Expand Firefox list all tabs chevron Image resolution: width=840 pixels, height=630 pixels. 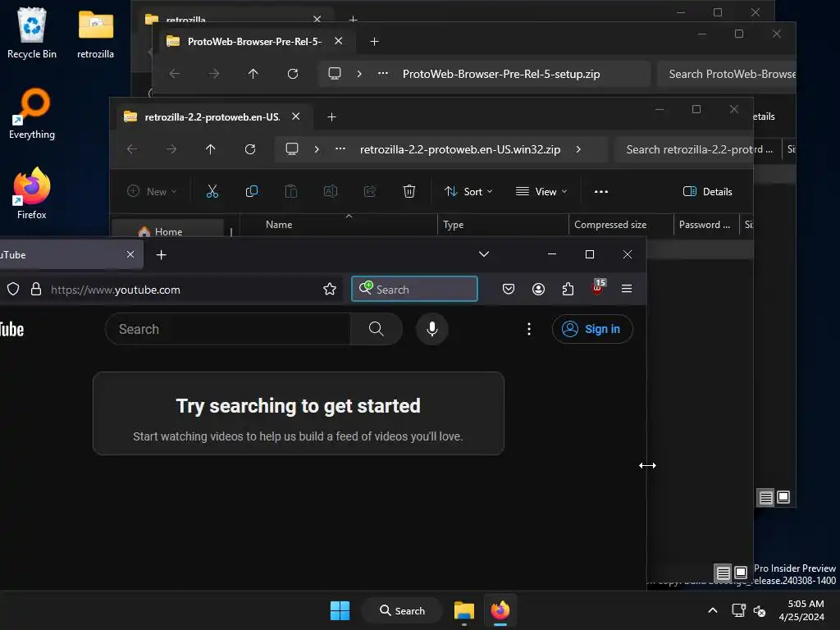[x=484, y=254]
